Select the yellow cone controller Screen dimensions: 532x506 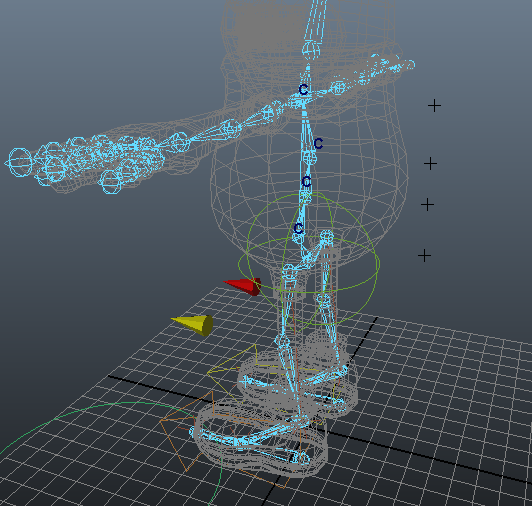193,324
